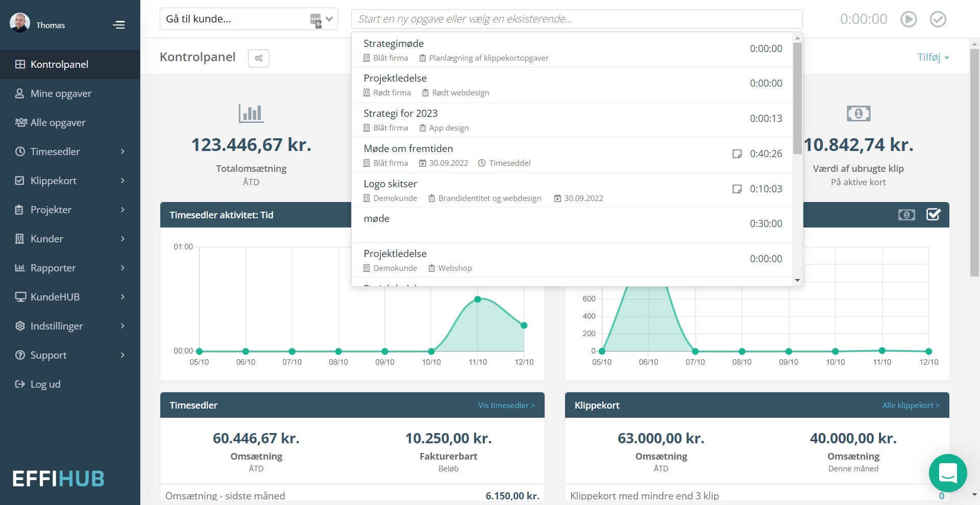Viewport: 980px width, 505px height.
Task: Click the task list scroll up arrow
Action: click(x=797, y=38)
